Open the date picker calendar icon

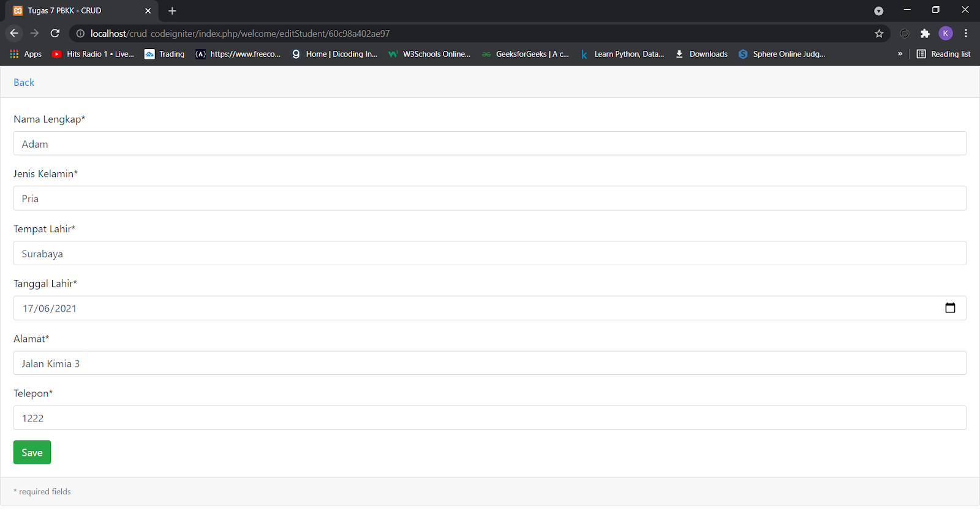click(x=950, y=308)
